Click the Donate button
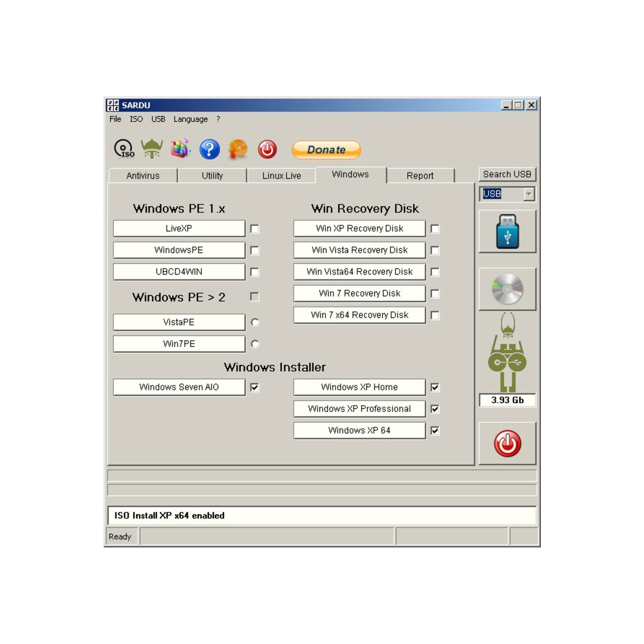Image resolution: width=644 pixels, height=644 pixels. point(326,149)
